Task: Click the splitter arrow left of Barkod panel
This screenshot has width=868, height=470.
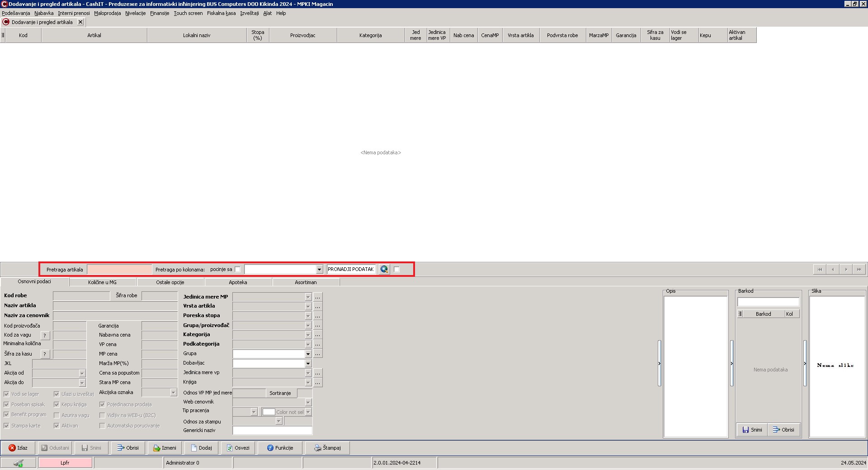Action: [x=732, y=363]
